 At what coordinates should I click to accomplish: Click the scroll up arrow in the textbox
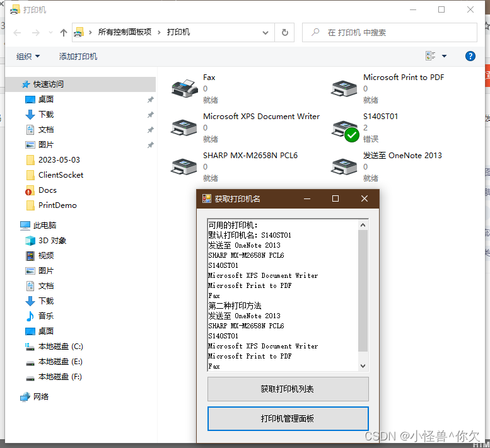pyautogui.click(x=363, y=225)
